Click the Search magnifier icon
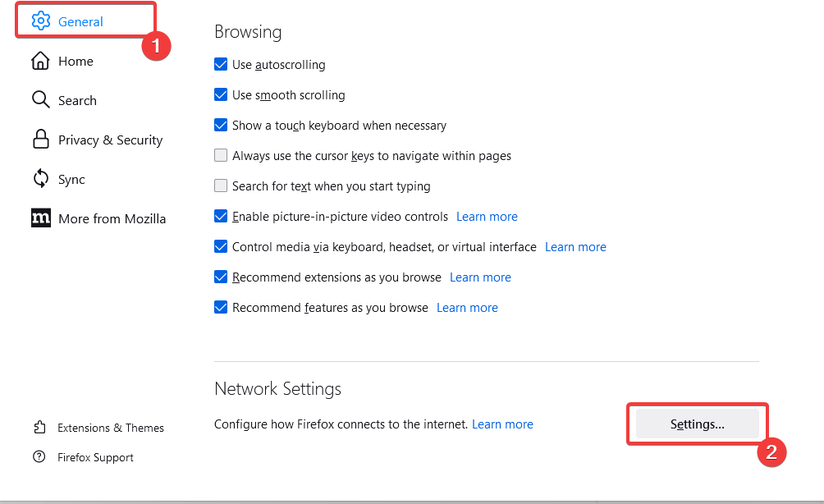The image size is (824, 504). [40, 100]
